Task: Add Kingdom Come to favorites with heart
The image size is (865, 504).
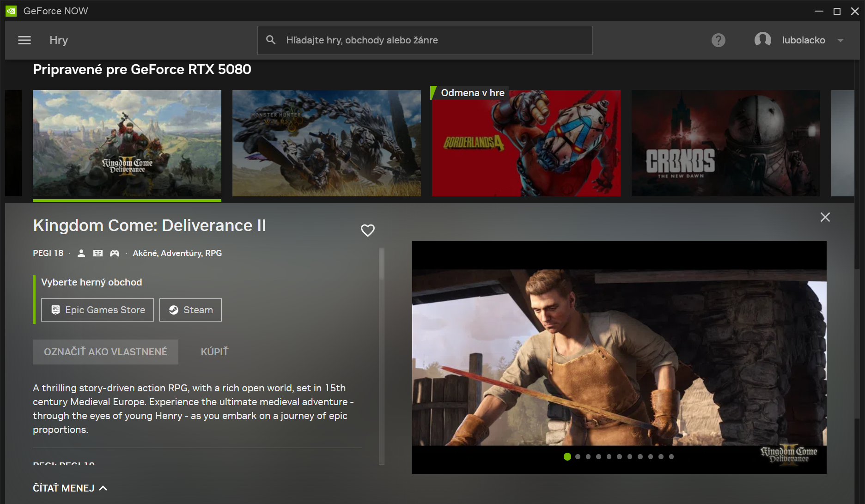Action: click(x=367, y=230)
